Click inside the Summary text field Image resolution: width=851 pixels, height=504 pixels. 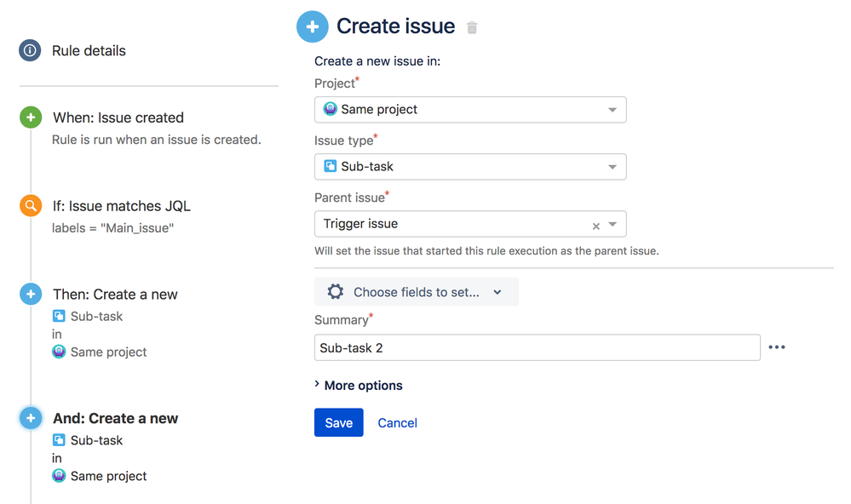(x=511, y=346)
